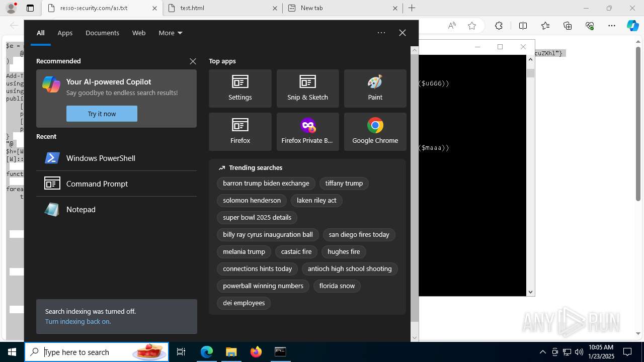Click the taskbar clock showing 10:05 AM
Screen dimensions: 644x362
click(x=601, y=352)
